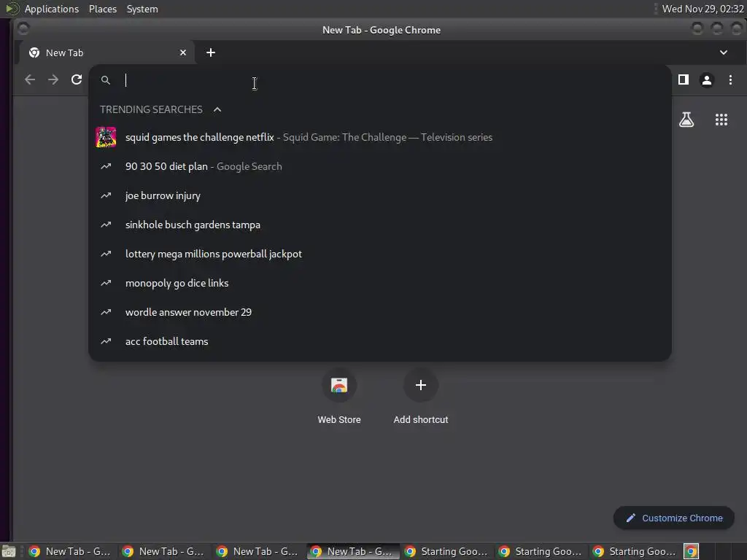Click the Applications menu logo icon
The image size is (747, 560).
(12, 9)
